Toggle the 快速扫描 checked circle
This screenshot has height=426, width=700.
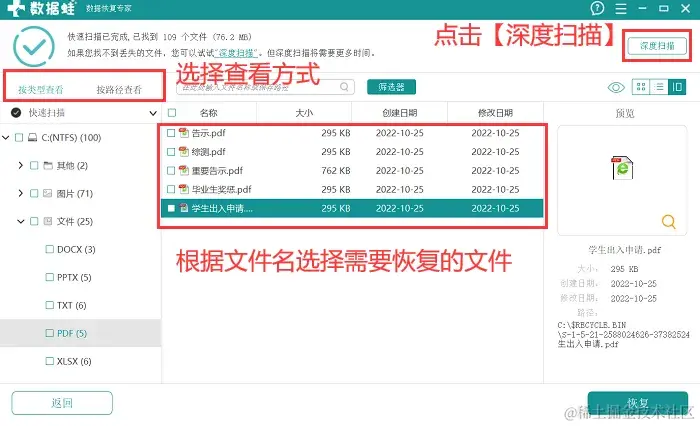click(16, 113)
